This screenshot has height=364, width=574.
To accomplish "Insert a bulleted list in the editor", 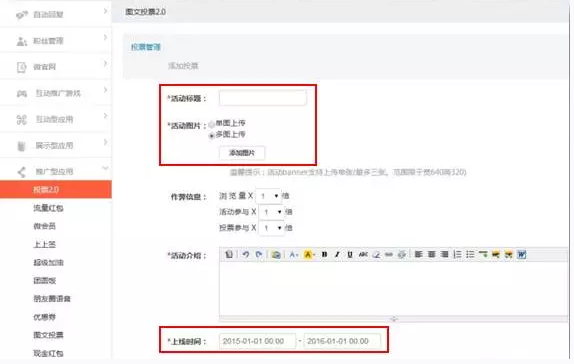I will click(470, 254).
